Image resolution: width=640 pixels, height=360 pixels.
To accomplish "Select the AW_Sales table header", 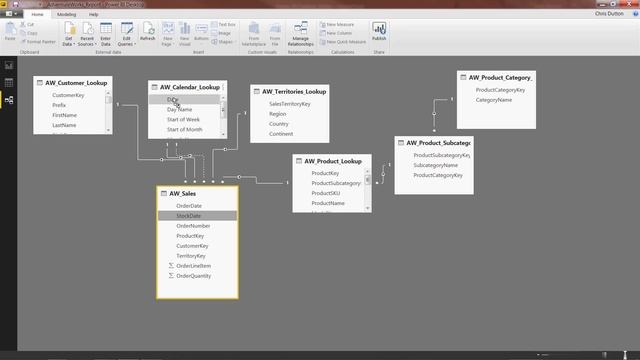I will point(198,193).
